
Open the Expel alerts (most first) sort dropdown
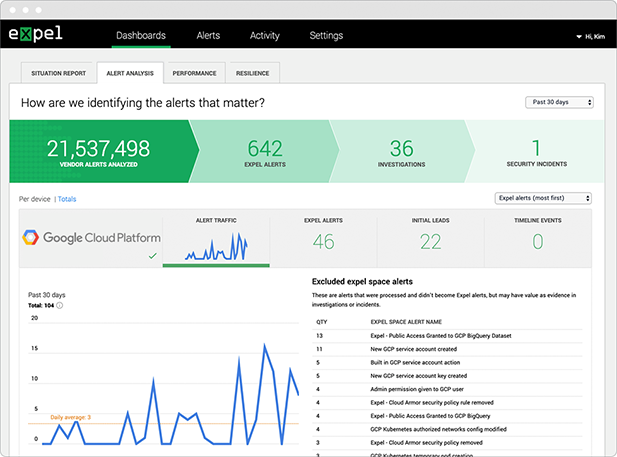click(543, 198)
